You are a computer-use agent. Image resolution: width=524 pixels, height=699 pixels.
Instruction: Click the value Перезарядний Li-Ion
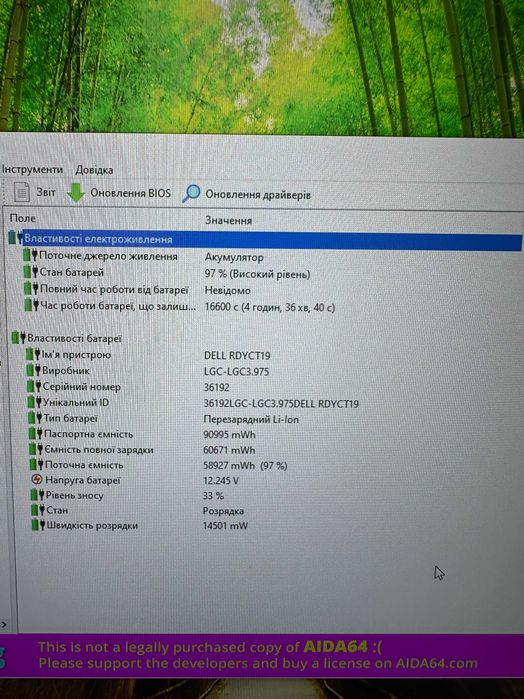251,419
